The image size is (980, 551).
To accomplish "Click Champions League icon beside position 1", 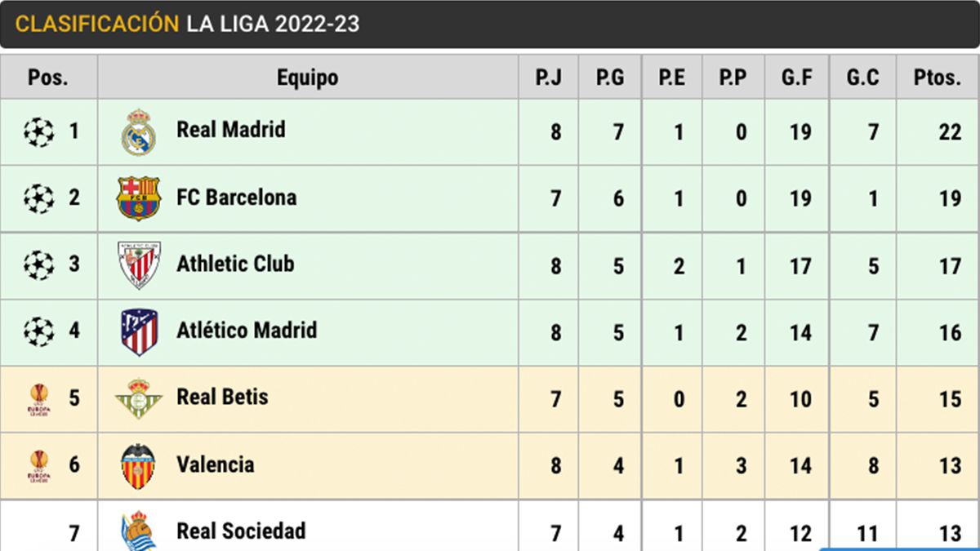I will [x=38, y=131].
